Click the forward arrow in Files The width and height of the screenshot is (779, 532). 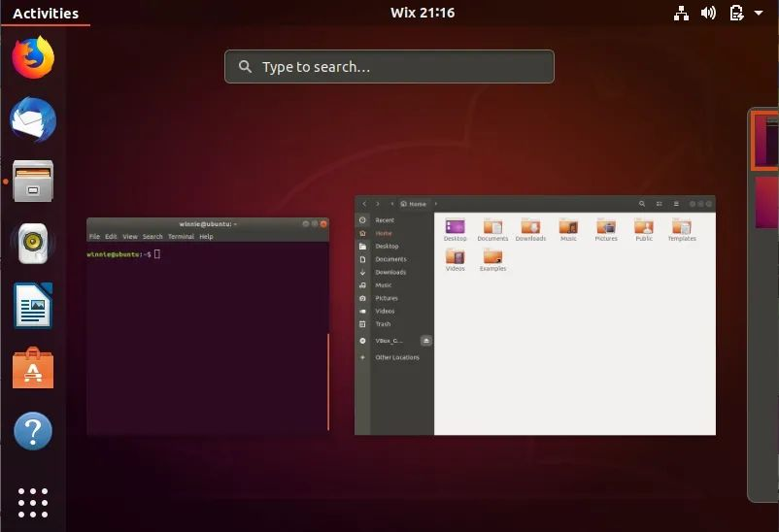click(x=378, y=204)
